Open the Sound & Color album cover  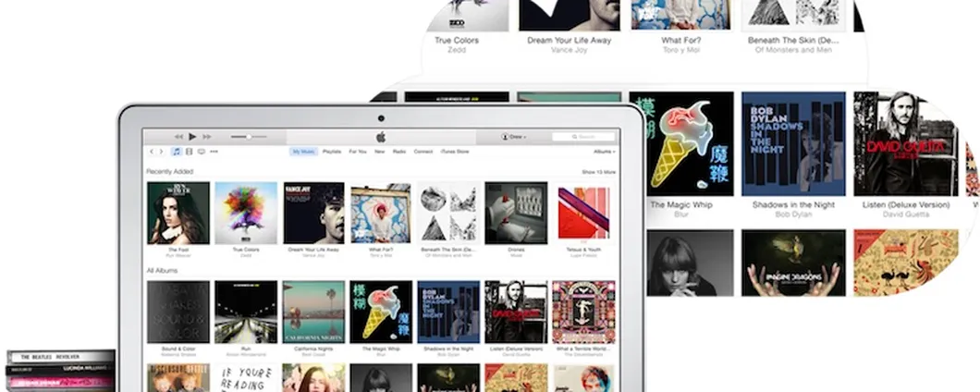[178, 312]
